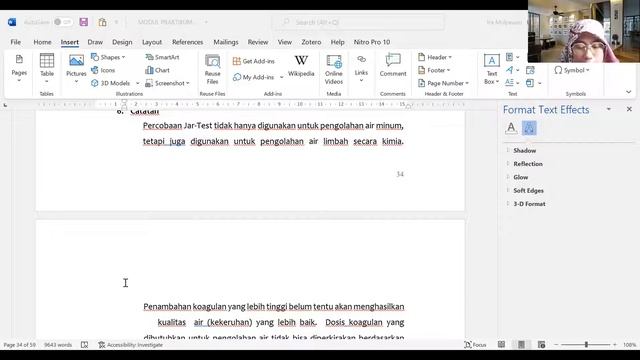Open the Pictures gallery

tap(76, 69)
